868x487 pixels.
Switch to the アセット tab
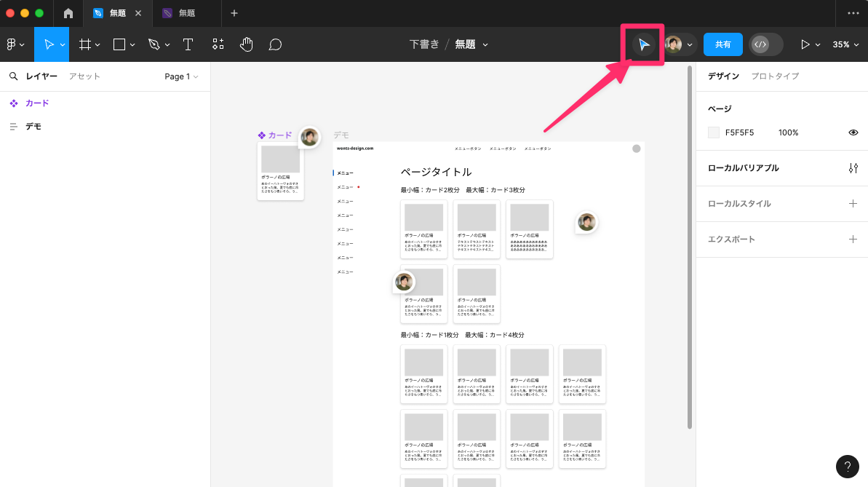tap(84, 76)
